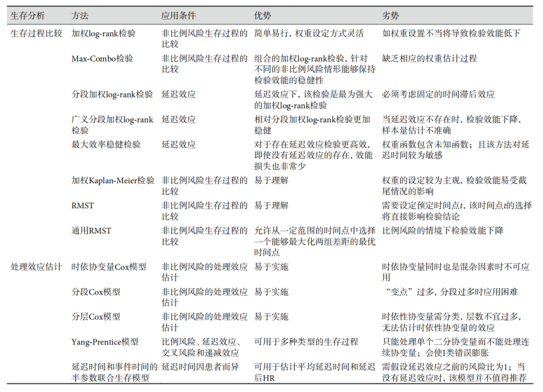544x392 pixels.
Task: Click '权重的设定较为主观' disadvantage text
Action: pyautogui.click(x=421, y=180)
